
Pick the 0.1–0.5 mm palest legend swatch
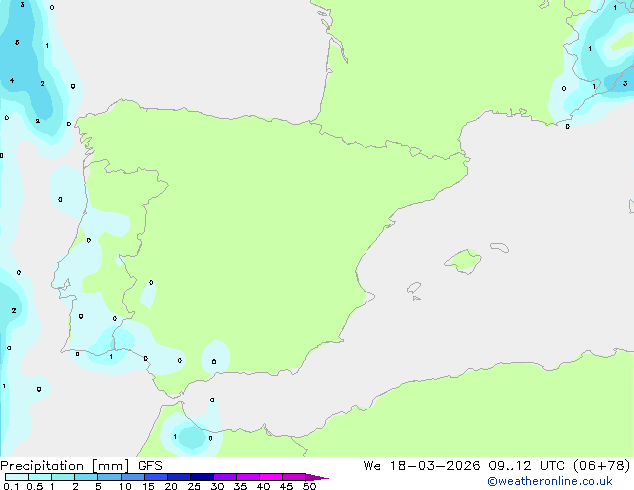click(x=17, y=477)
